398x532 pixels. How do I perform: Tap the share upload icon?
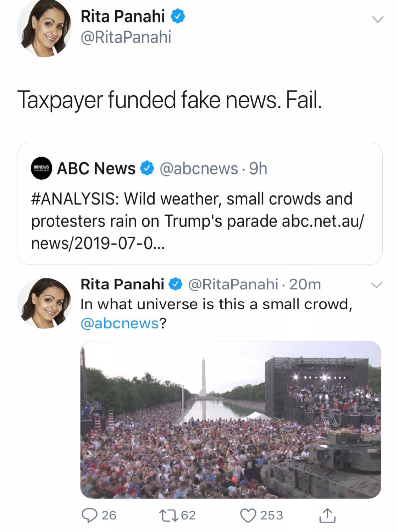point(327,516)
